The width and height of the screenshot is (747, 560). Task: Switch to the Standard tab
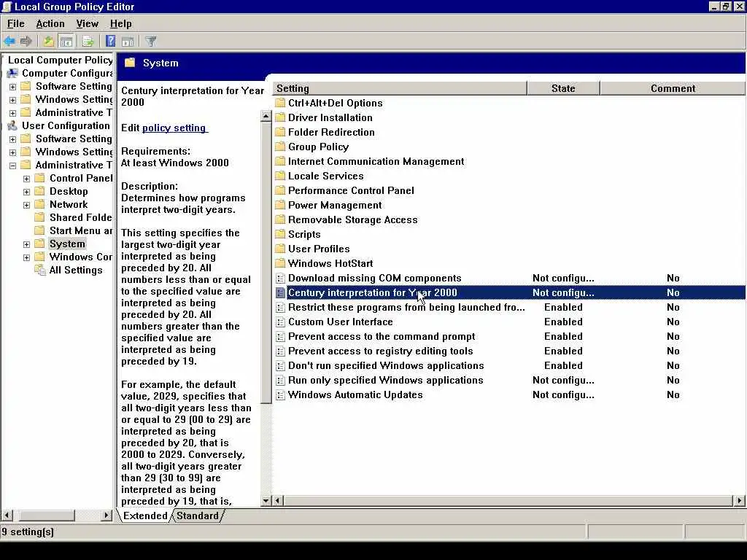coord(197,516)
